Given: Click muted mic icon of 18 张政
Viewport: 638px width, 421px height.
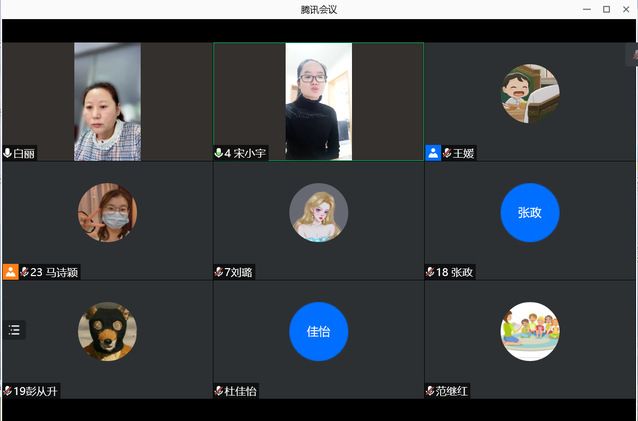Looking at the screenshot, I should coord(430,272).
